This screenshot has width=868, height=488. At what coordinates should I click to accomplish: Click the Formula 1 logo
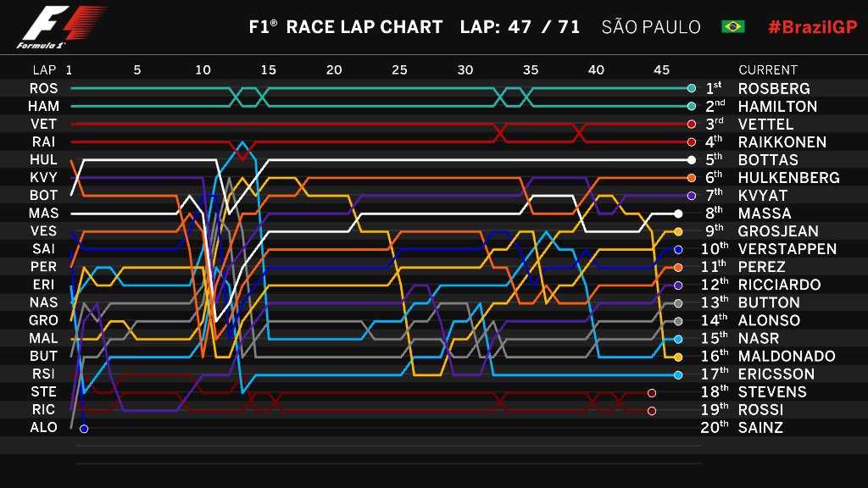click(x=60, y=27)
